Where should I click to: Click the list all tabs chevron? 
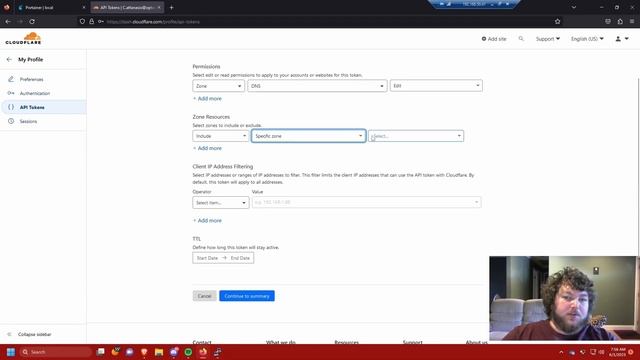tap(574, 7)
